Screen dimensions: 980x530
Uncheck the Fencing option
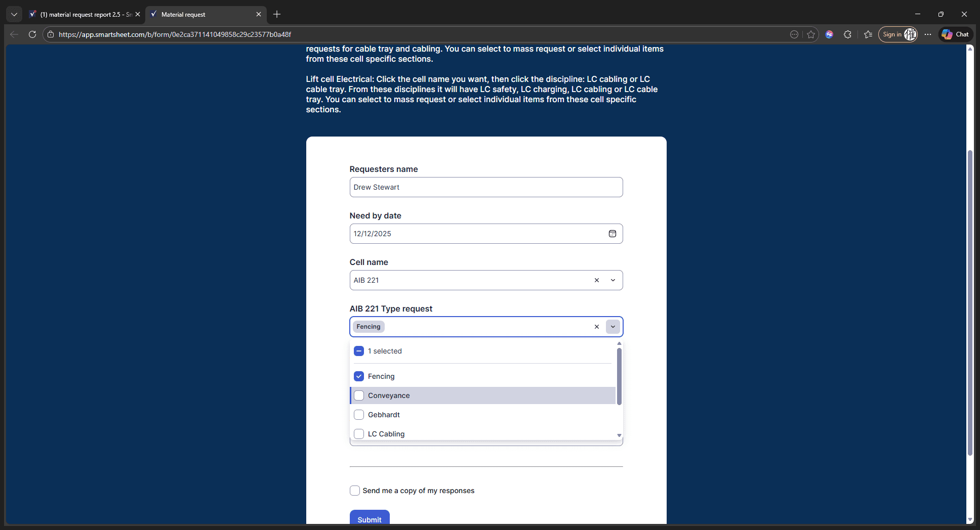[x=359, y=376]
